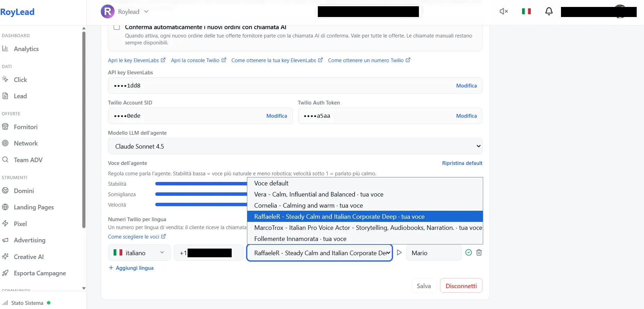This screenshot has height=309, width=644.
Task: Select the Voce default option
Action: coord(365,183)
